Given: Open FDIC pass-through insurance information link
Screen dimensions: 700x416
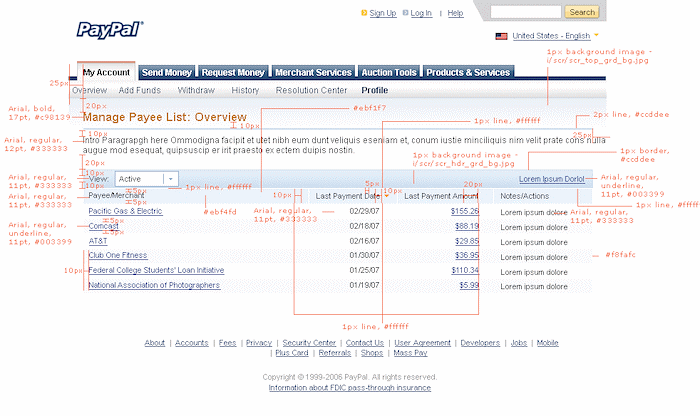Looking at the screenshot, I should pyautogui.click(x=350, y=388).
